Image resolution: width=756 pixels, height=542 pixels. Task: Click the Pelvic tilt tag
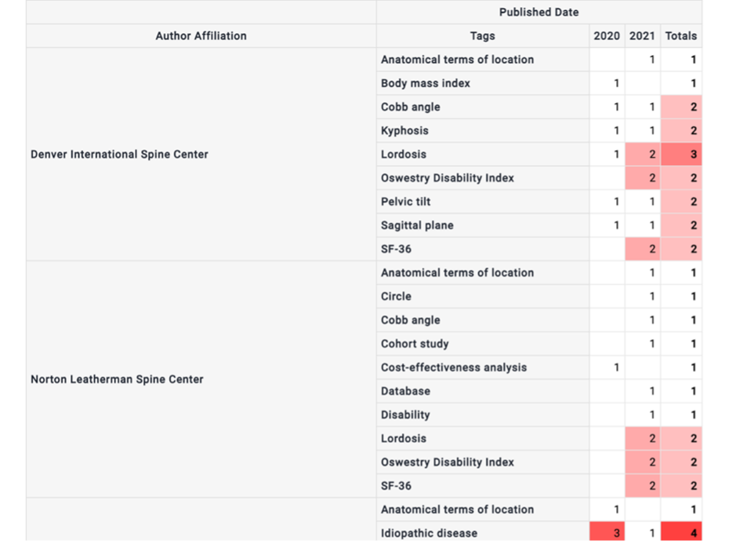(405, 202)
